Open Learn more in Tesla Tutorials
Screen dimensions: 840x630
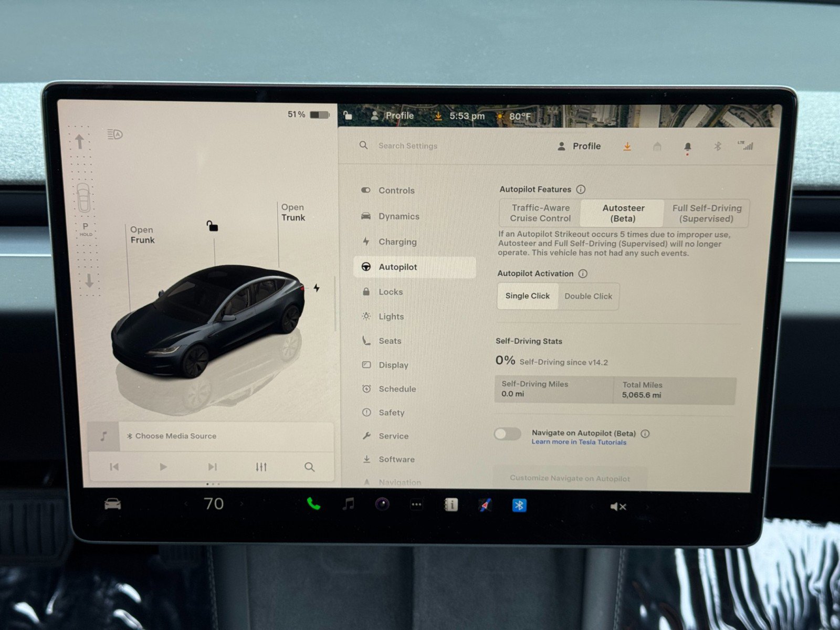(x=578, y=442)
